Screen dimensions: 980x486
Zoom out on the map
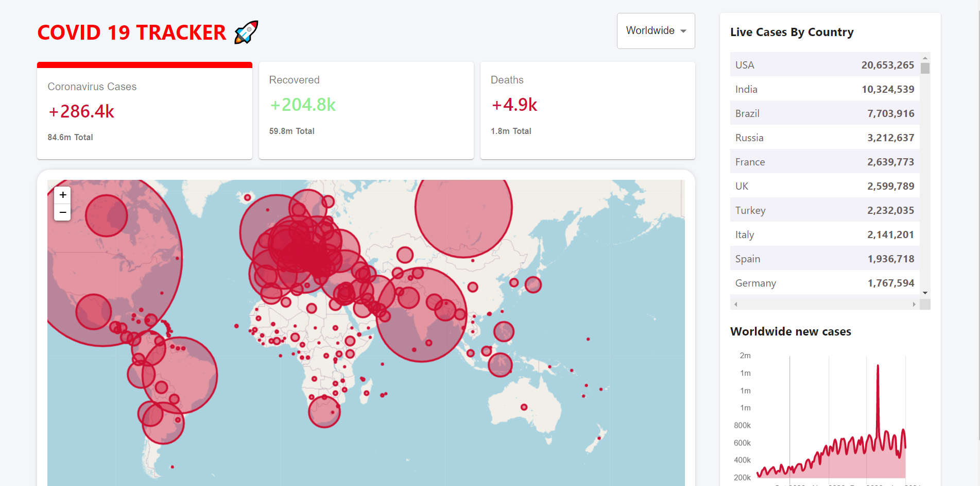coord(62,212)
